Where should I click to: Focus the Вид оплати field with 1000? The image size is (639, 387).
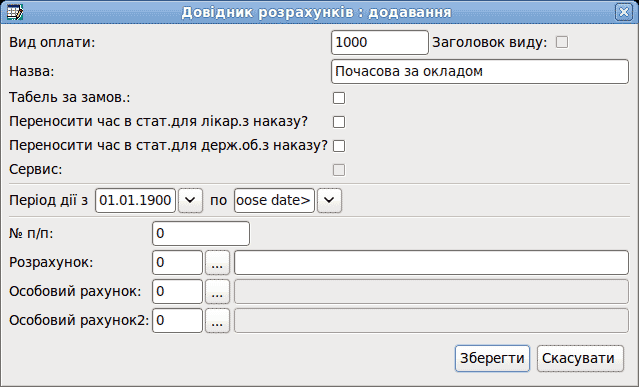pos(380,42)
